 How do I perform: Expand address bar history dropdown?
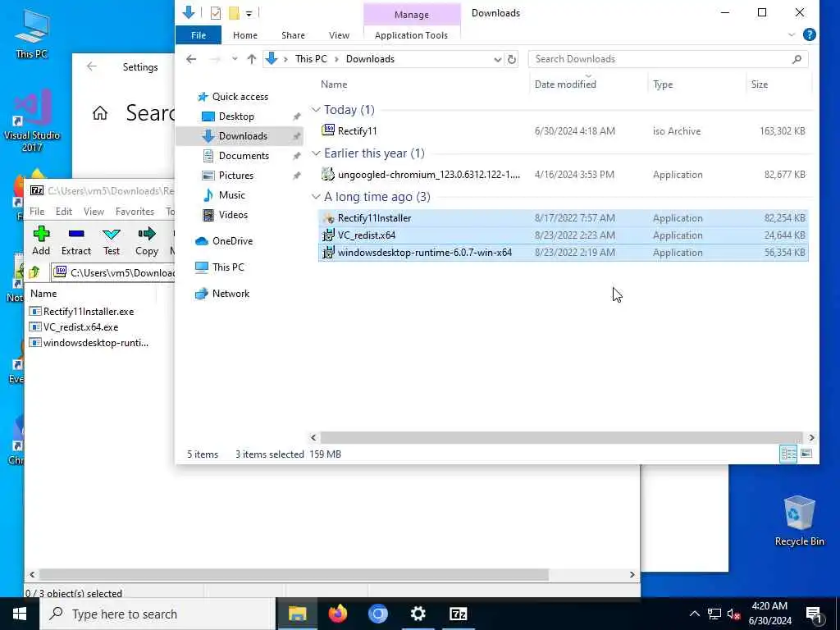pos(498,59)
